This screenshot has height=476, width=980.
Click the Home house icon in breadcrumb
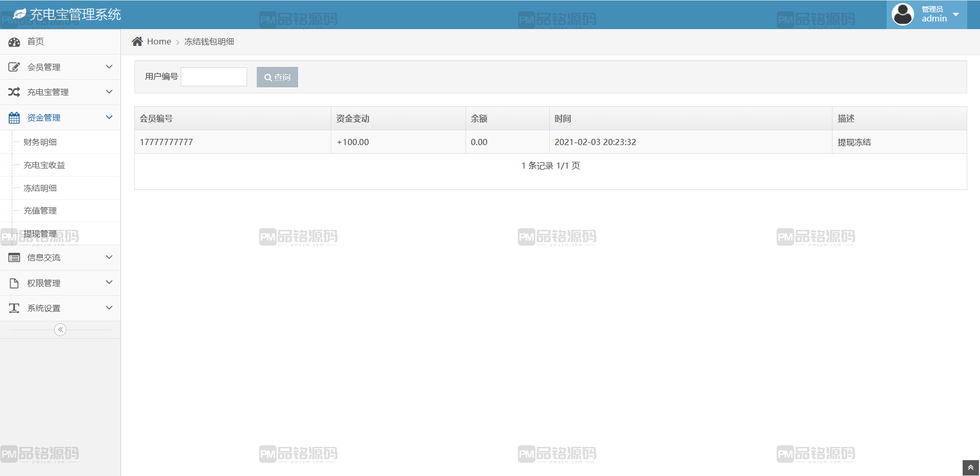tap(137, 41)
